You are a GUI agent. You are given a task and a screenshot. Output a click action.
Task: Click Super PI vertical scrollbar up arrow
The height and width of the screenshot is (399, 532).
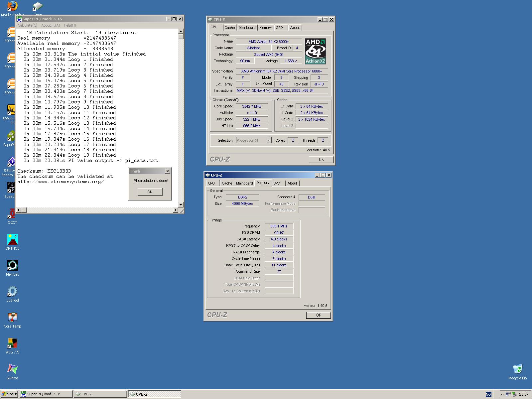point(181,31)
